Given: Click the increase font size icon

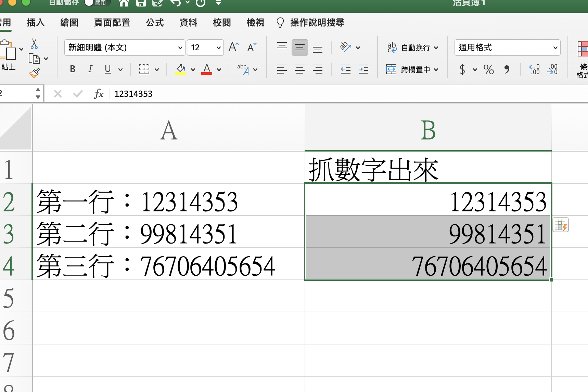Looking at the screenshot, I should 232,47.
